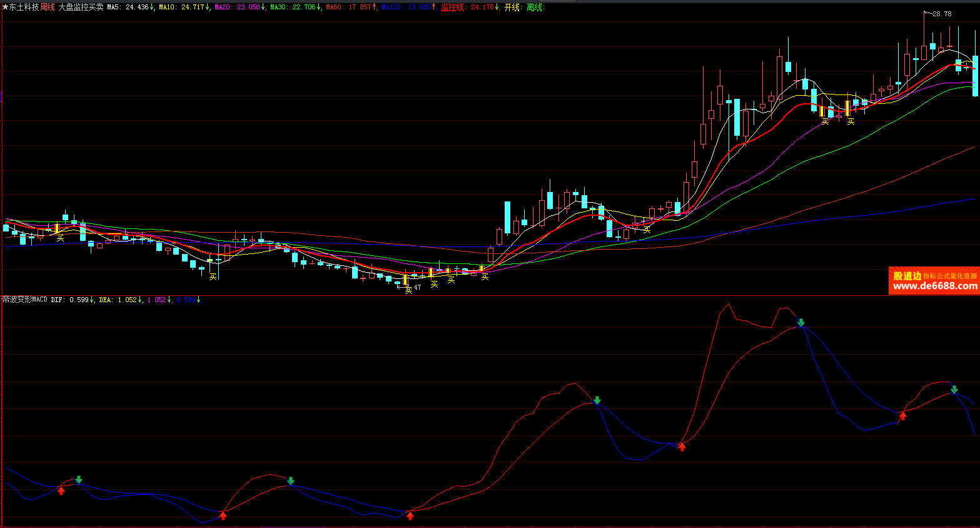Click the 28.78 high price flag marker
The height and width of the screenshot is (528, 980).
(x=941, y=14)
